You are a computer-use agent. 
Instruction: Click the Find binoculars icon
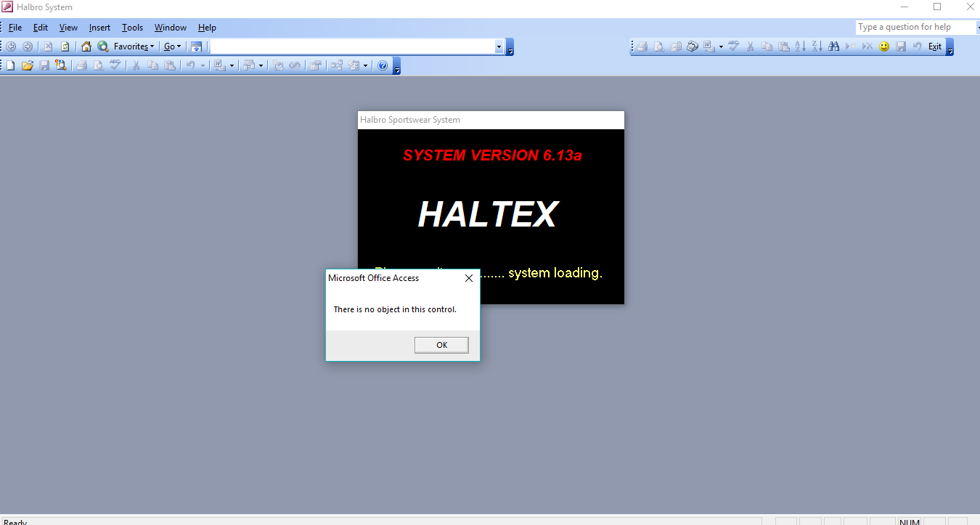833,46
